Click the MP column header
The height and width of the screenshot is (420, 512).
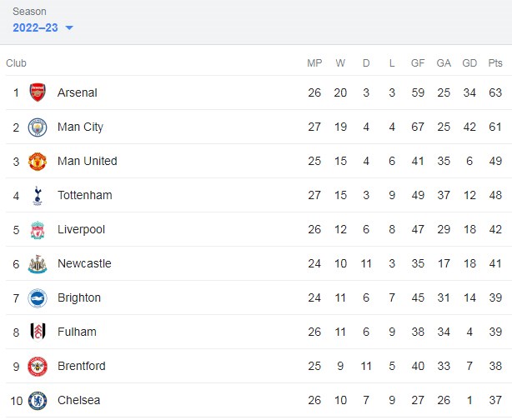314,63
